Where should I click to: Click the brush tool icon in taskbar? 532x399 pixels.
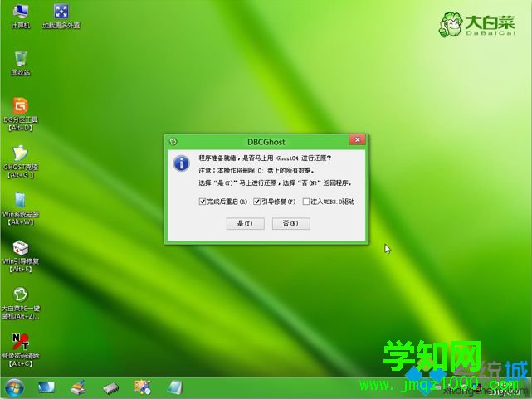tap(78, 387)
